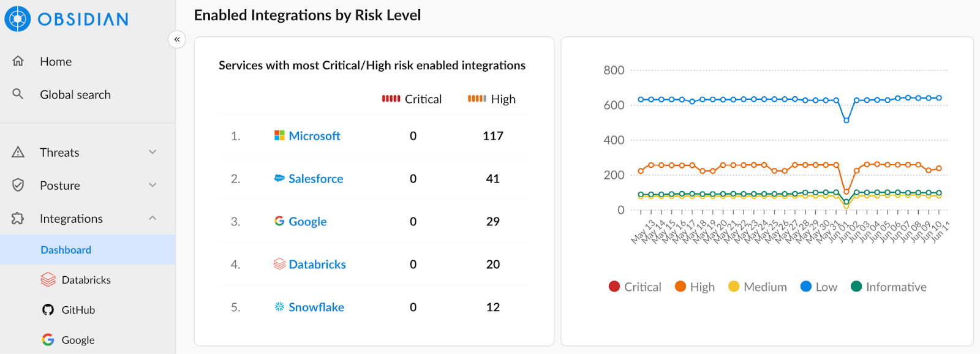Viewport: 980px width, 354px height.
Task: Click the 'Services with most Critical/High risk' title
Action: click(372, 66)
